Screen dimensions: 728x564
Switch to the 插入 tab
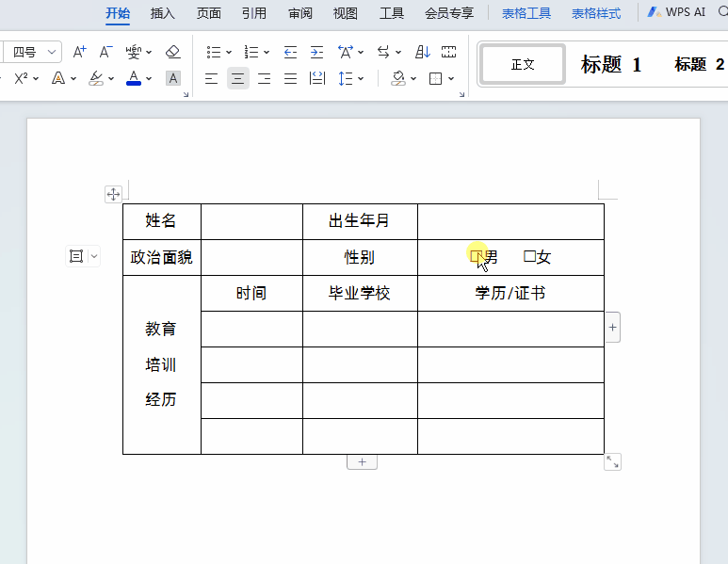click(163, 13)
